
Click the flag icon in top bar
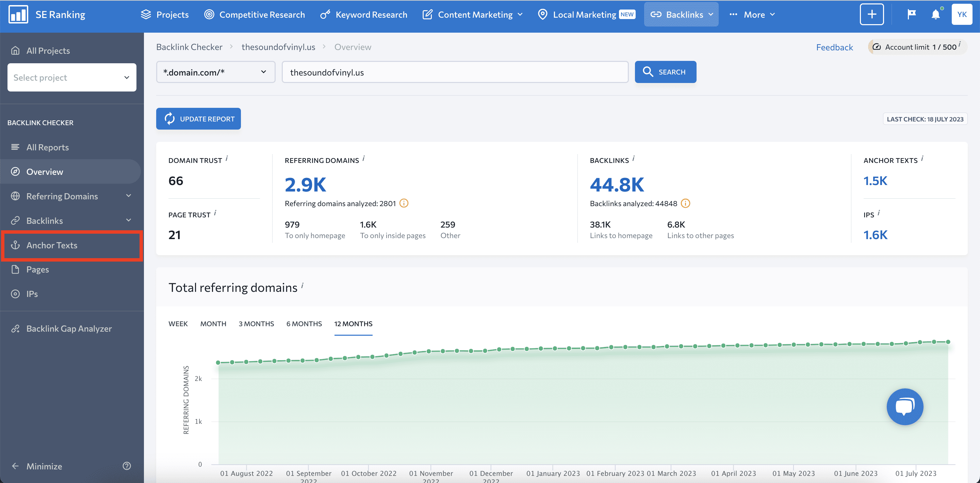pos(912,14)
